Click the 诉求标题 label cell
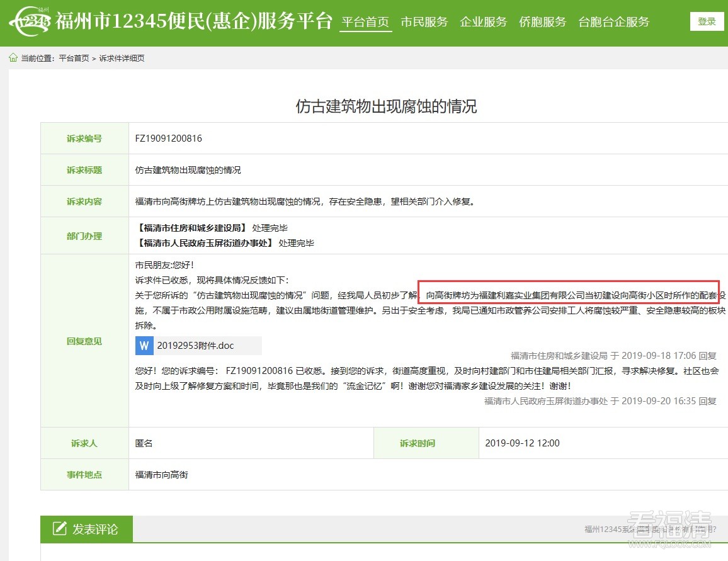 point(84,170)
